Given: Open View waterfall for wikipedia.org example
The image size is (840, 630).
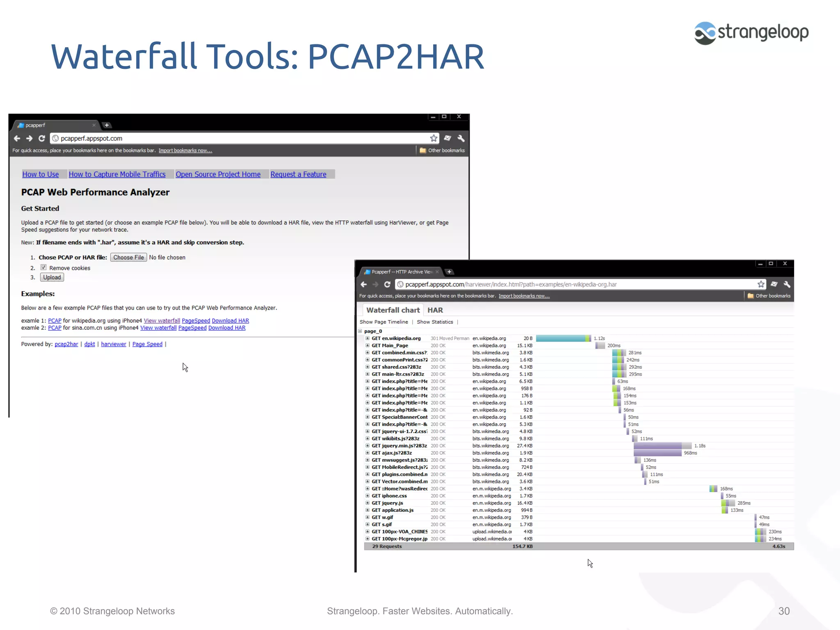Looking at the screenshot, I should (162, 321).
